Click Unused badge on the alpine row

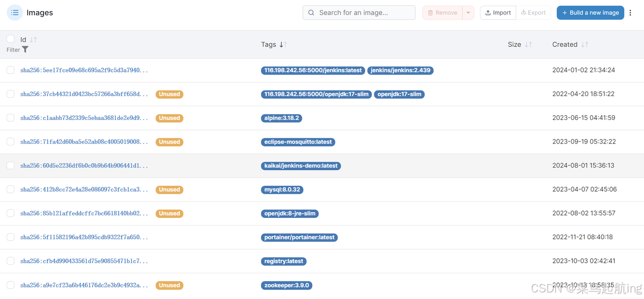(x=170, y=118)
